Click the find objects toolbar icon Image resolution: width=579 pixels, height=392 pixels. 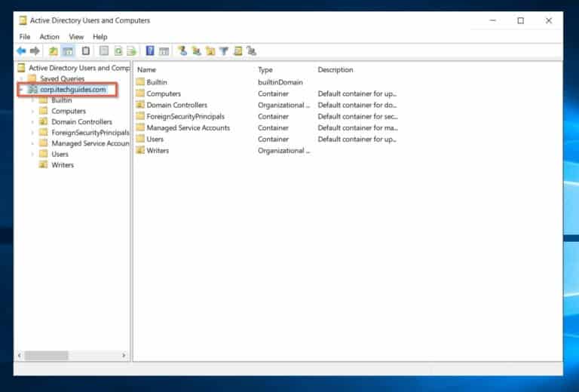coord(237,51)
